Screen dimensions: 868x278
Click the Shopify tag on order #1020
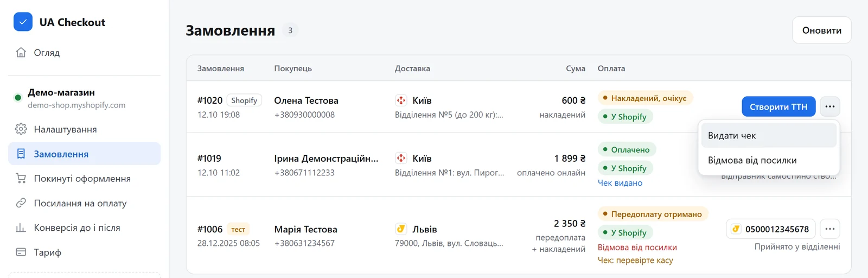244,100
